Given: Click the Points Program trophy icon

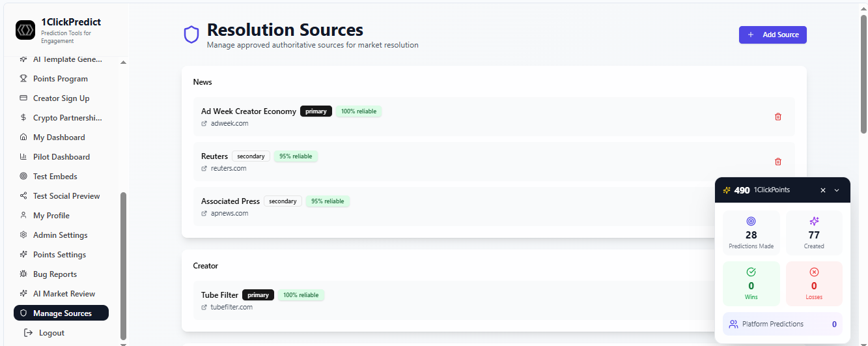Looking at the screenshot, I should point(24,79).
